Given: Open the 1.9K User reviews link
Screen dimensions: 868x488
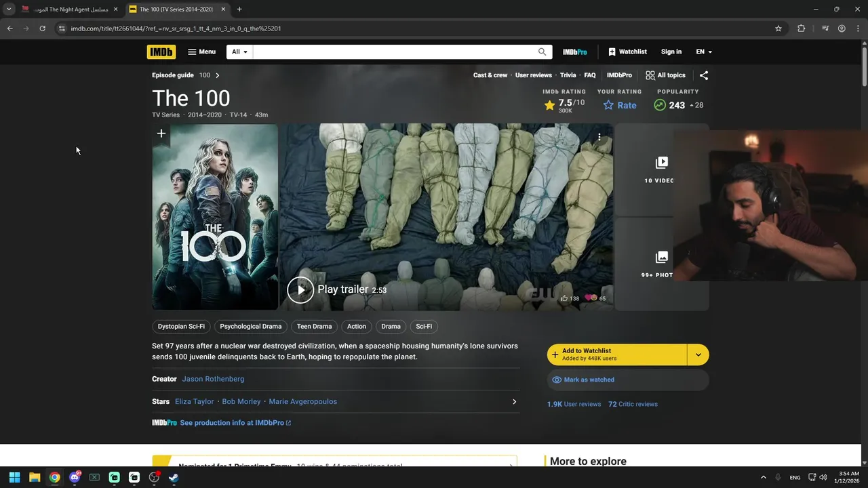Looking at the screenshot, I should click(574, 404).
